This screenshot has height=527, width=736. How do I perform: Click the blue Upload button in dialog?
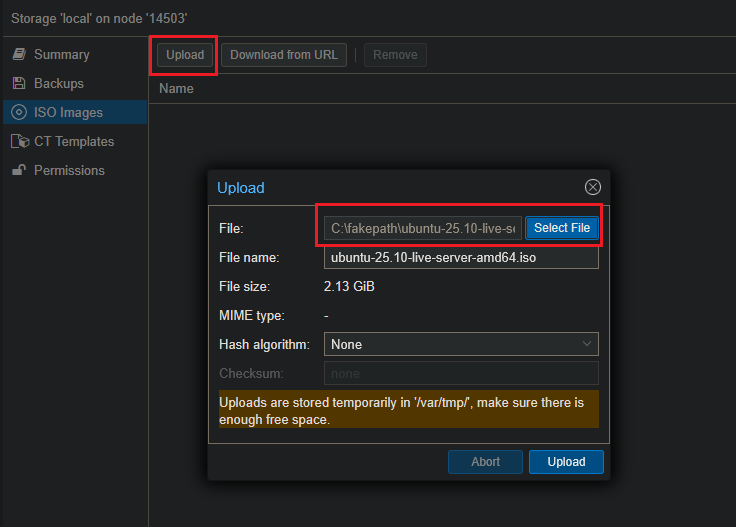566,461
